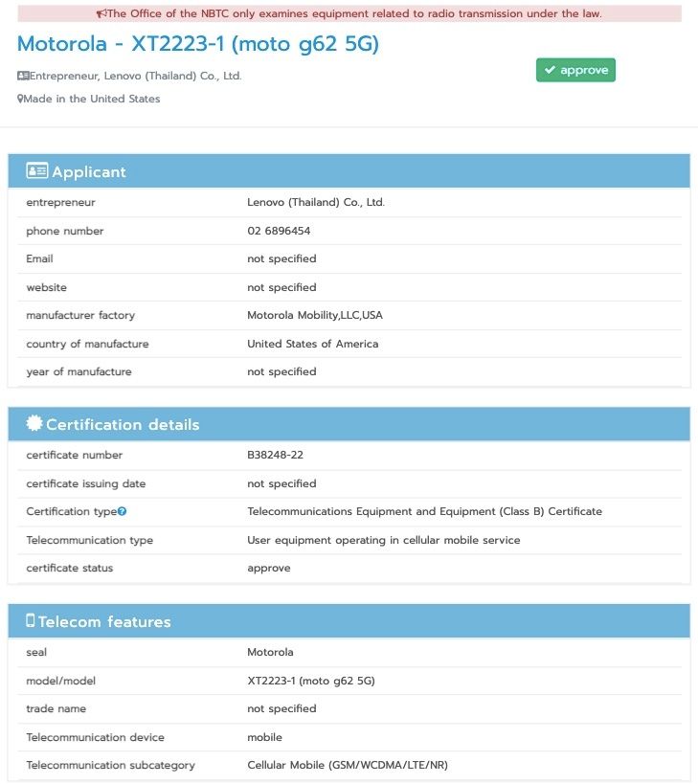Image resolution: width=698 pixels, height=784 pixels.
Task: Collapse the Applicant section header
Action: 349,171
